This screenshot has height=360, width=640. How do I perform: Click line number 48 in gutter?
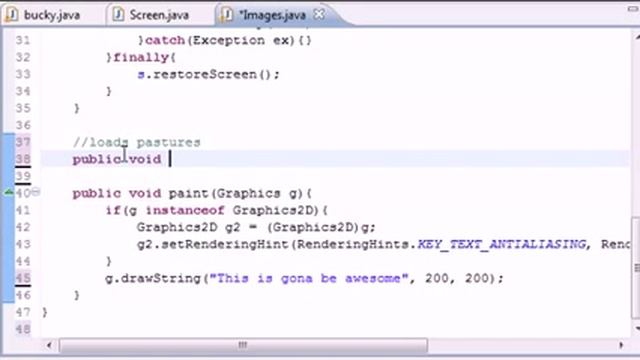[23, 329]
